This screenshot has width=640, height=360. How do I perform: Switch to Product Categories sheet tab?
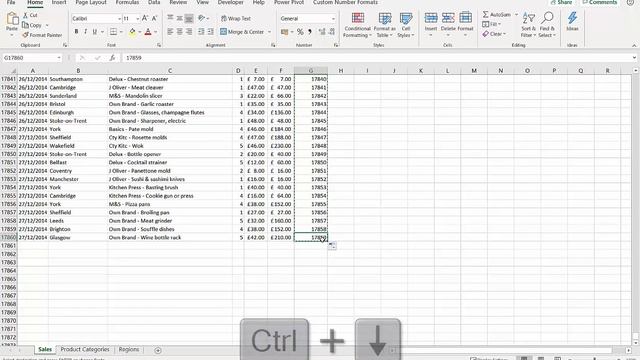tap(85, 349)
